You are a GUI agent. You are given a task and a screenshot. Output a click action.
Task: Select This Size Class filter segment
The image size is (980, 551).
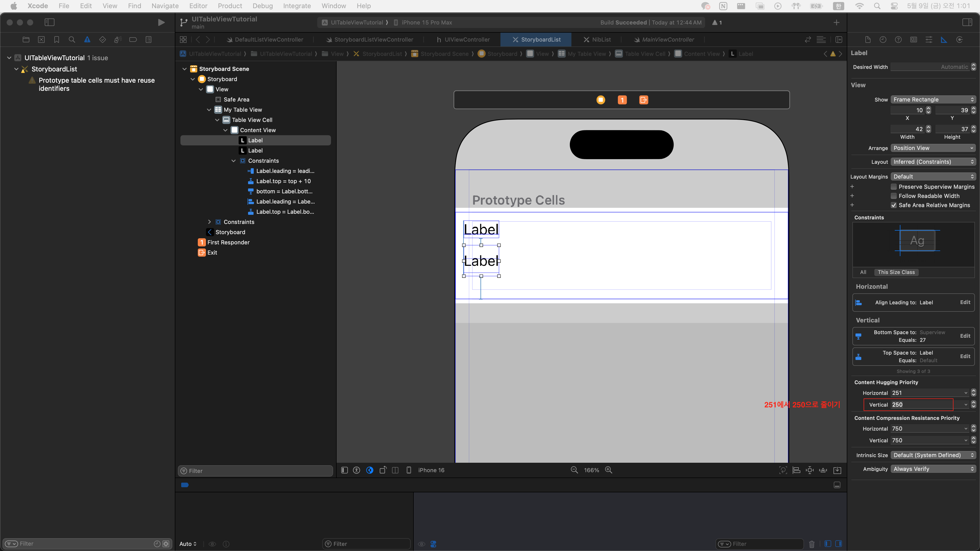pyautogui.click(x=896, y=272)
